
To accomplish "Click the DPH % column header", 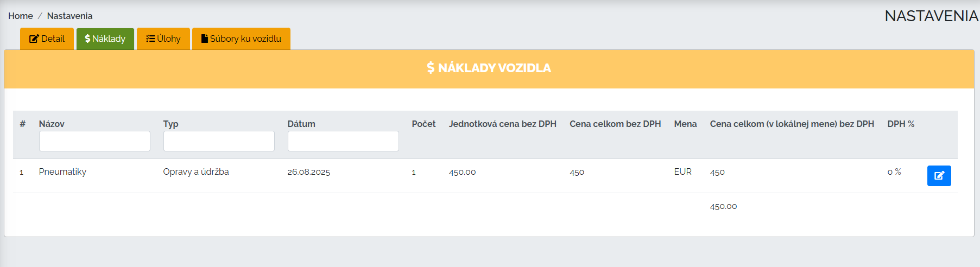I will (901, 124).
